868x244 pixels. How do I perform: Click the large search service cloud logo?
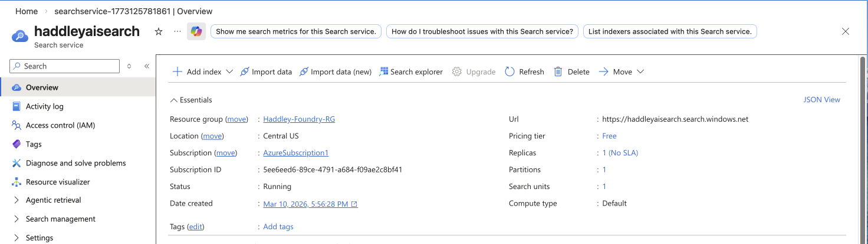20,36
